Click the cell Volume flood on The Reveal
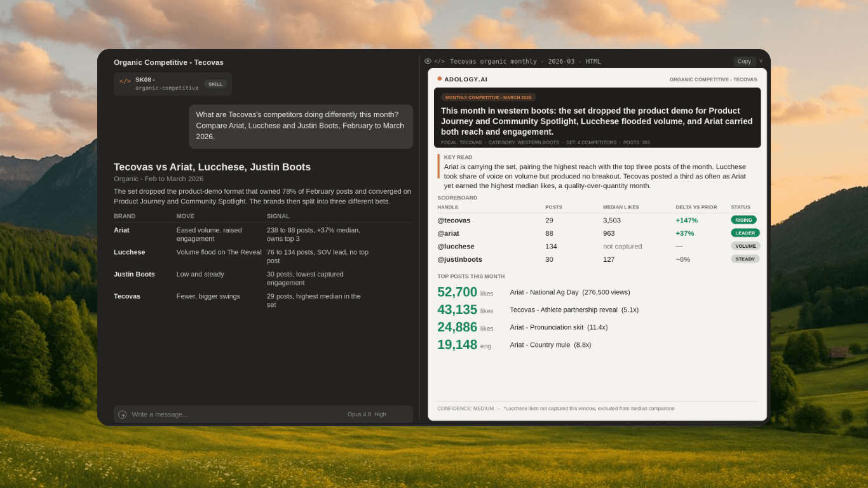Image resolution: width=868 pixels, height=488 pixels. tap(219, 252)
